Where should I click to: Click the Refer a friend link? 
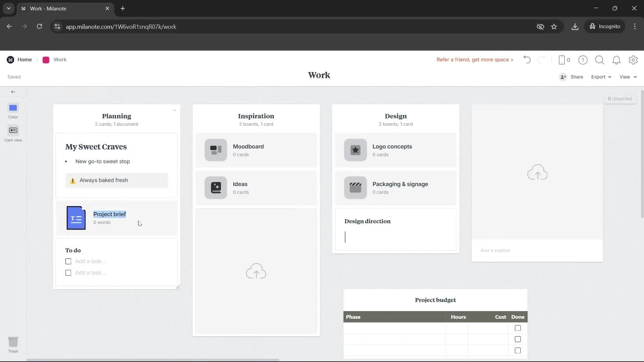click(x=475, y=60)
